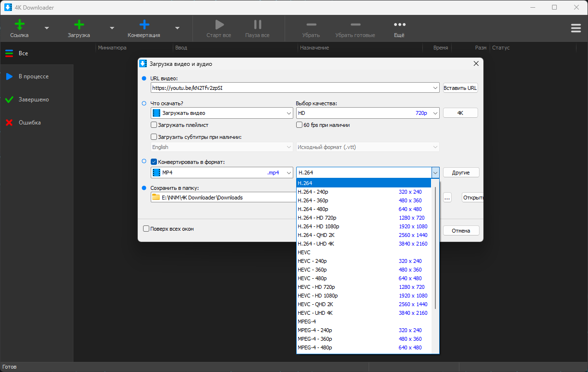Select HEVC - HD 1080p option
The height and width of the screenshot is (372, 588).
coord(364,296)
